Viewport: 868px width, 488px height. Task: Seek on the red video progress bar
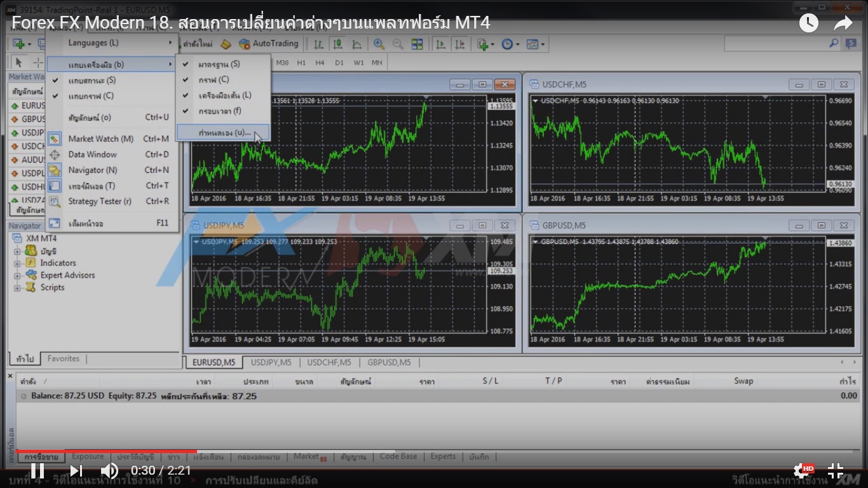click(x=107, y=451)
